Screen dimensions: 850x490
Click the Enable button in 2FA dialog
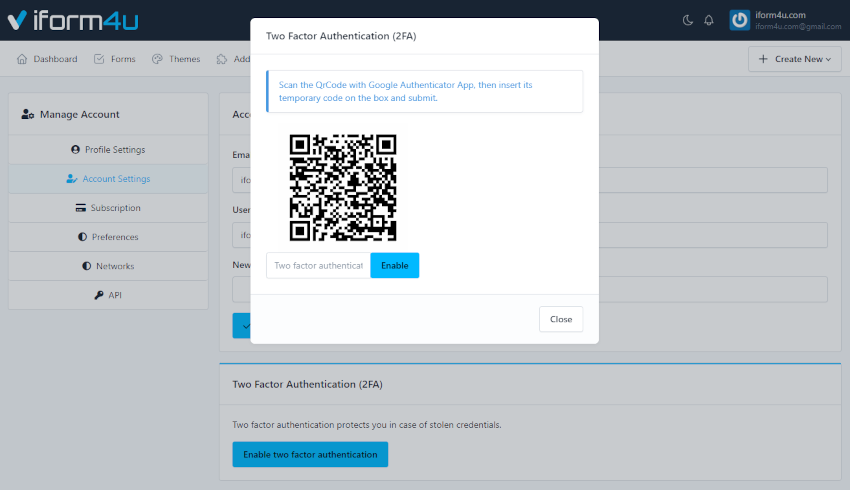point(395,266)
